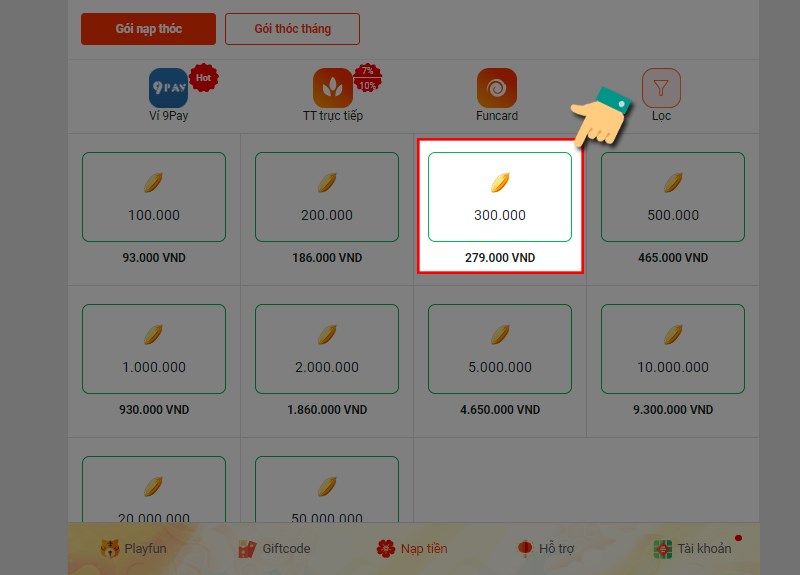The height and width of the screenshot is (575, 800).
Task: Switch to the Gói nạp thóc tab
Action: (x=148, y=29)
